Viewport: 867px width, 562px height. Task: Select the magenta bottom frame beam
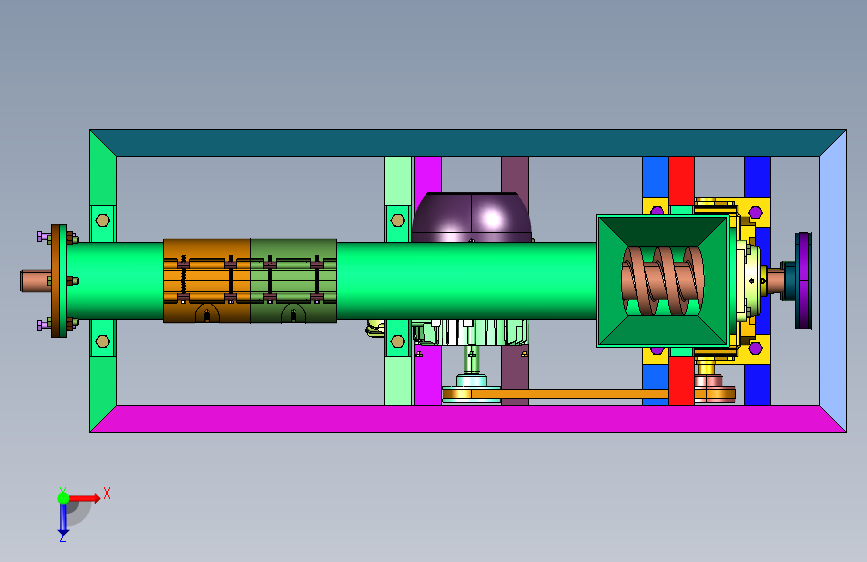coord(468,419)
